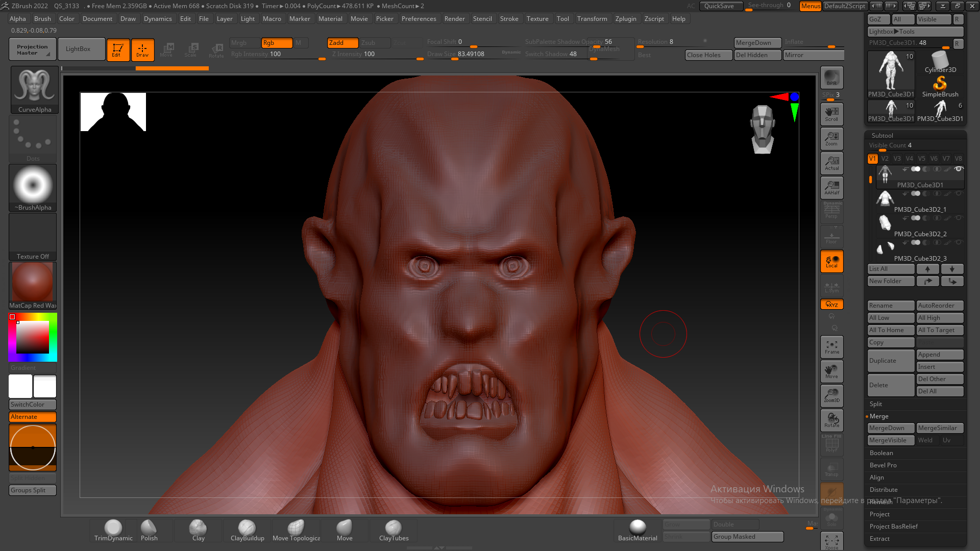Activate AAHalf view icon
Screen dimensions: 980x551
831,188
